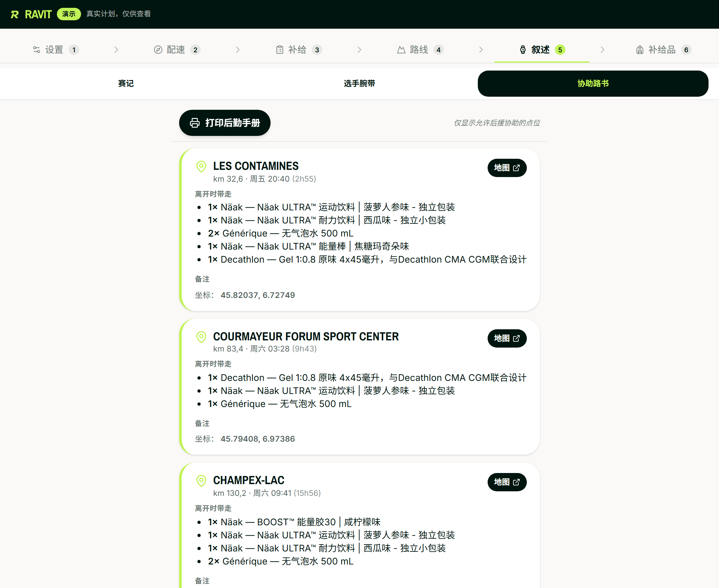This screenshot has height=588, width=719.
Task: Switch to the 选手腕带 sub-tab
Action: tap(359, 83)
